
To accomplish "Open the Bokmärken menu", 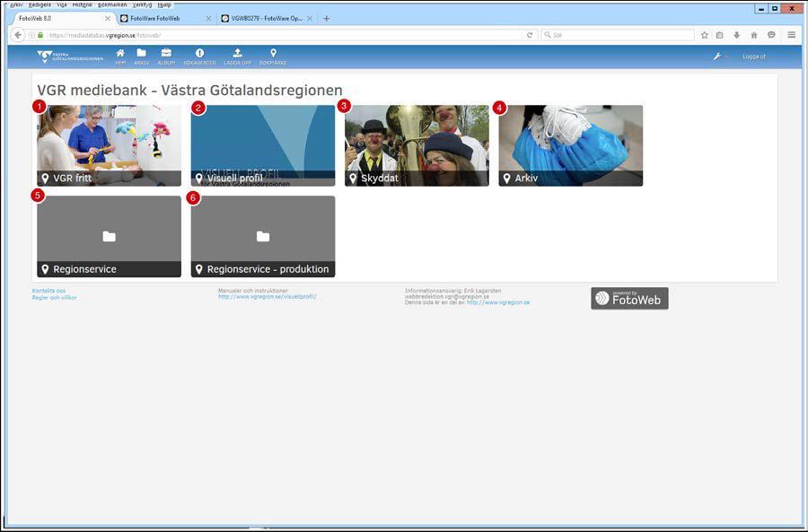I will tap(112, 4).
